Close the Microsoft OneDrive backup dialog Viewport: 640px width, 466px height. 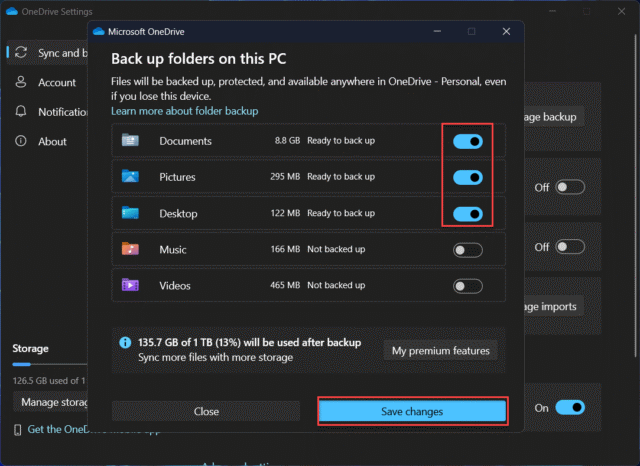point(506,31)
